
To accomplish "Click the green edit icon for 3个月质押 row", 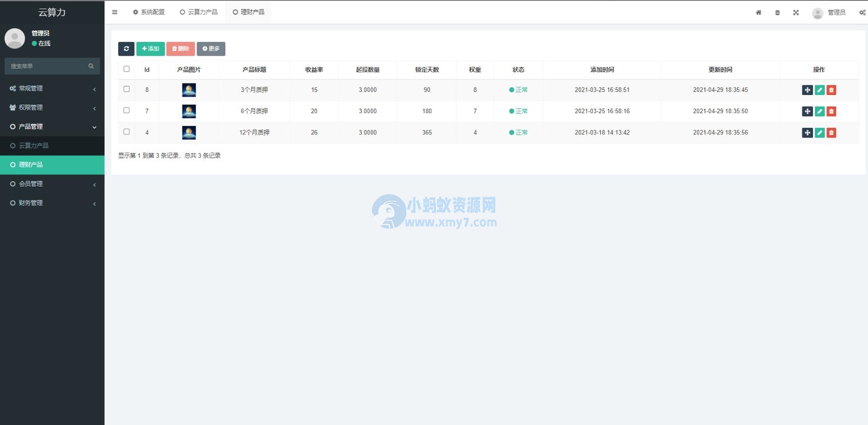I will [819, 90].
